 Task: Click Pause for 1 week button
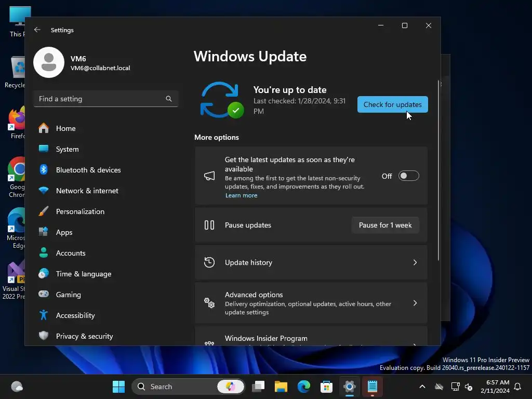(x=385, y=225)
